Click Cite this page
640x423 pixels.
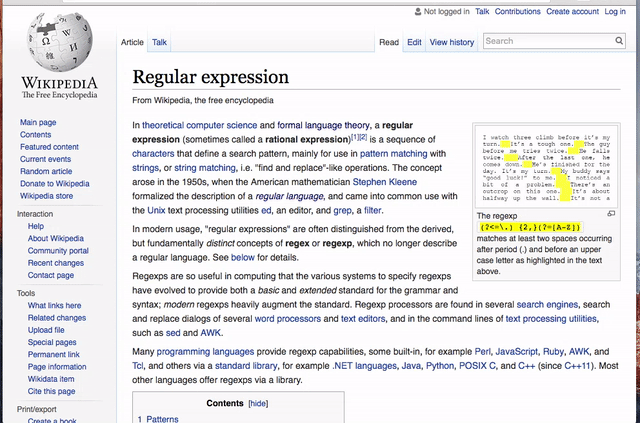(51, 391)
